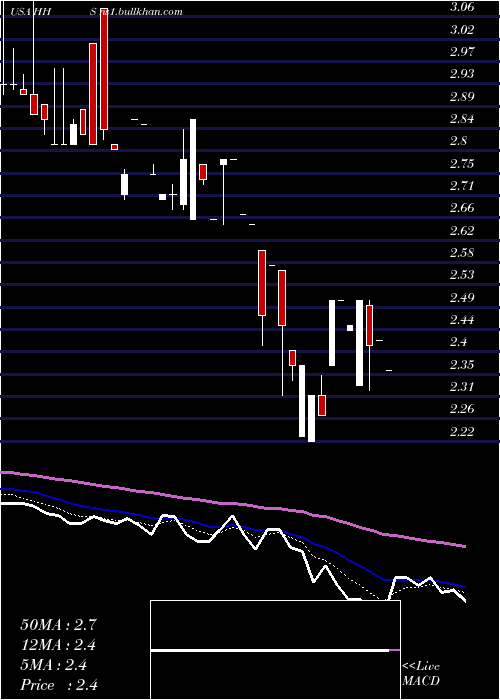Click the 2.22 price axis label
Image resolution: width=500 pixels, height=700 pixels.
462,431
